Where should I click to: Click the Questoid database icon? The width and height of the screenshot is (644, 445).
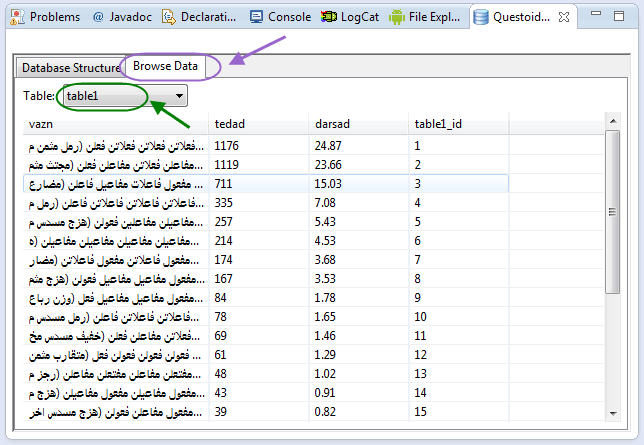pos(481,17)
